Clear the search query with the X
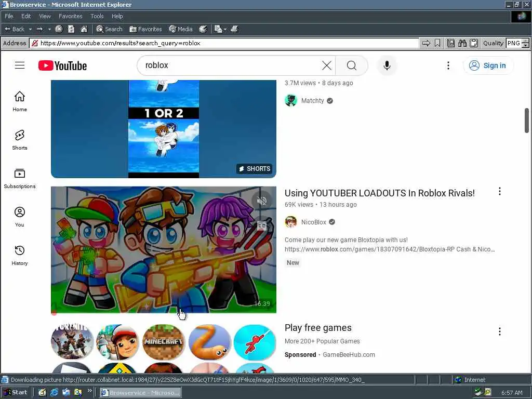The image size is (532, 399). (327, 65)
